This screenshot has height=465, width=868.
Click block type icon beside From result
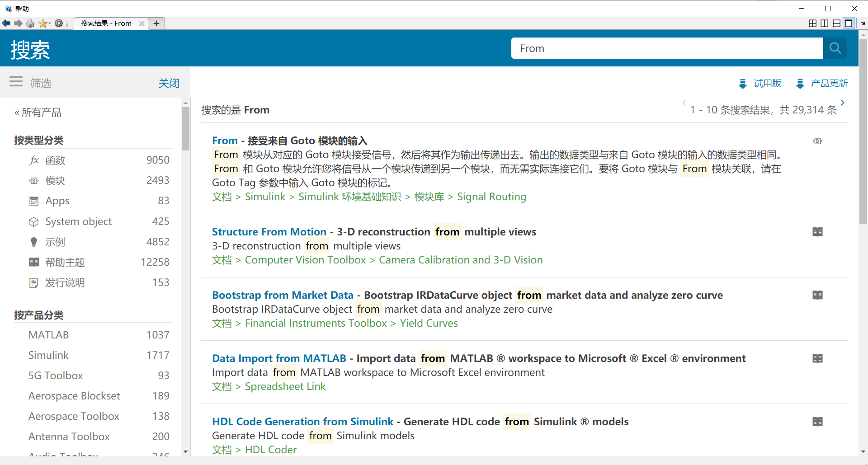(817, 141)
